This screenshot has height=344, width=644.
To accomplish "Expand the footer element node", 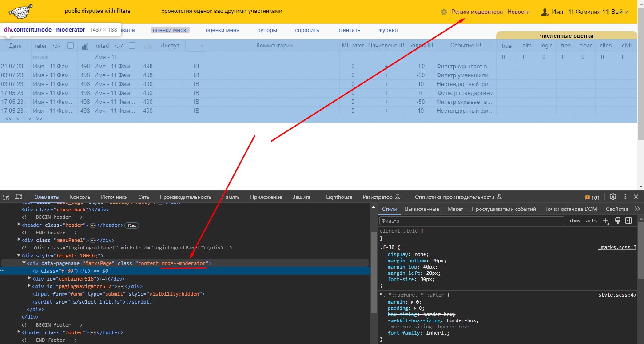I will click(x=19, y=332).
